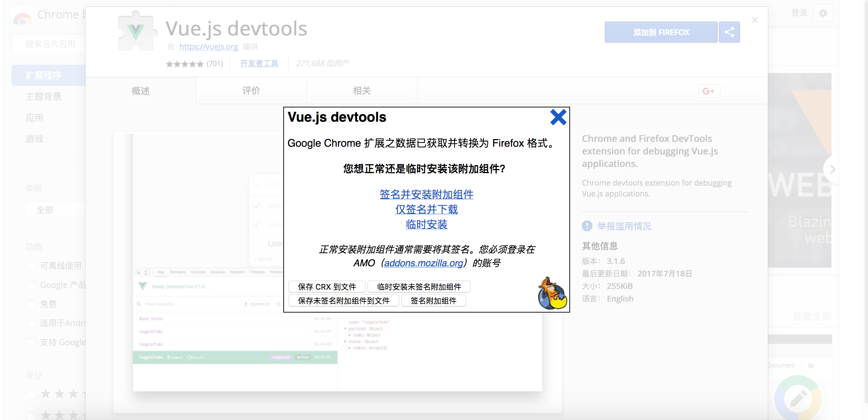Toggle the 适用于Android checkbox
Image resolution: width=868 pixels, height=420 pixels.
point(31,324)
